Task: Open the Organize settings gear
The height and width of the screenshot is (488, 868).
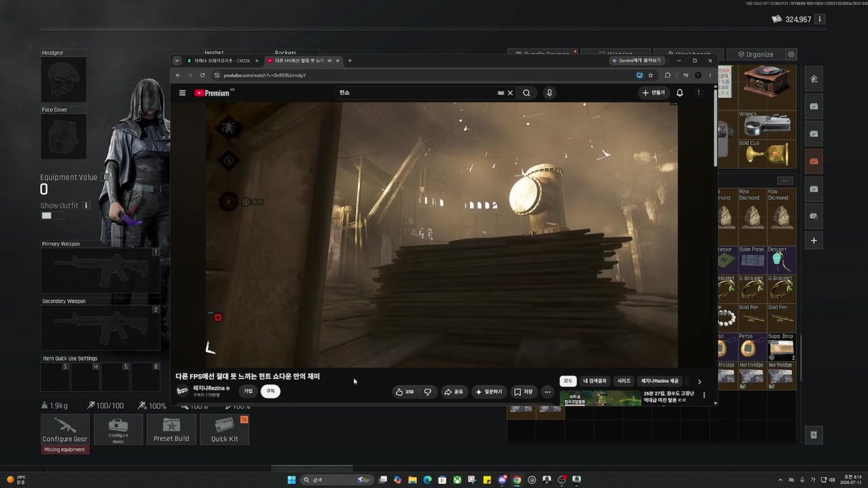Action: [791, 54]
